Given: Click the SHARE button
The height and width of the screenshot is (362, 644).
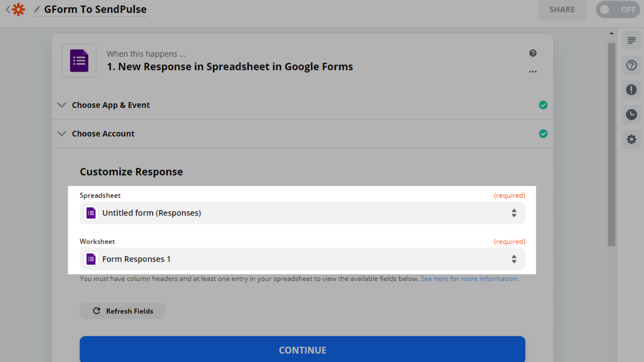Looking at the screenshot, I should click(562, 10).
